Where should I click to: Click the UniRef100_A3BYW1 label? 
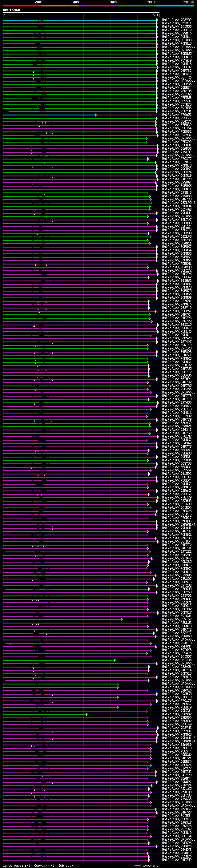click(x=176, y=111)
